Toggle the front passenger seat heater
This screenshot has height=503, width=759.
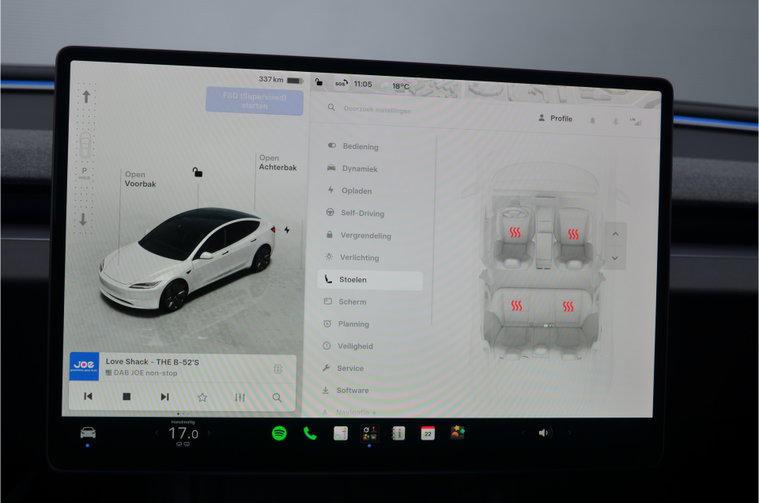pyautogui.click(x=573, y=234)
